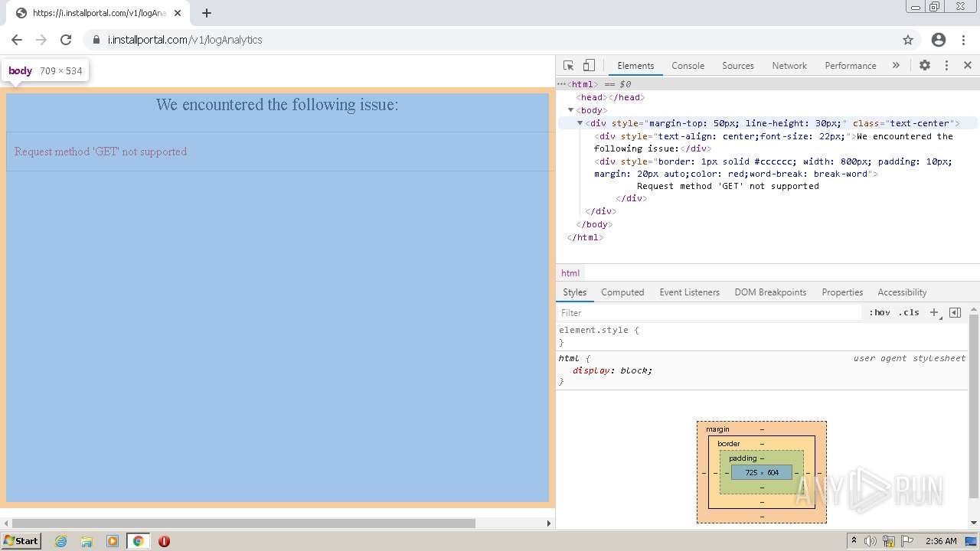
Task: Click the styles Filter input field
Action: click(x=710, y=312)
